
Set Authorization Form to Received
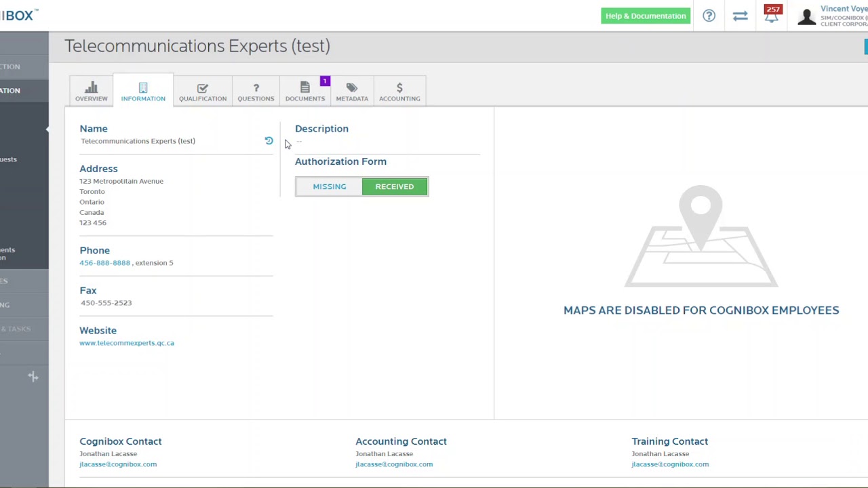click(394, 186)
